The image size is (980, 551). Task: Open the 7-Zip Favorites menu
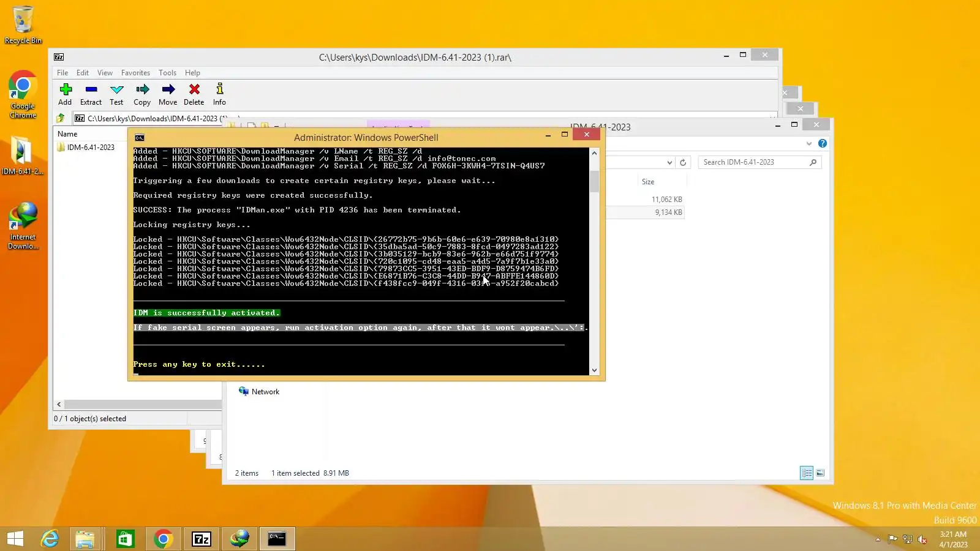135,72
